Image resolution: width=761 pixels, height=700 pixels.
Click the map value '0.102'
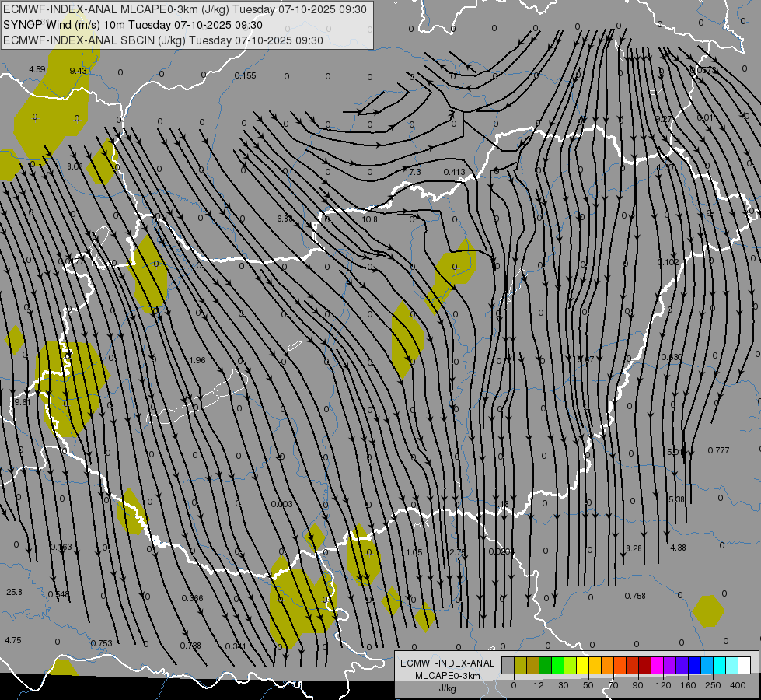[x=668, y=262]
